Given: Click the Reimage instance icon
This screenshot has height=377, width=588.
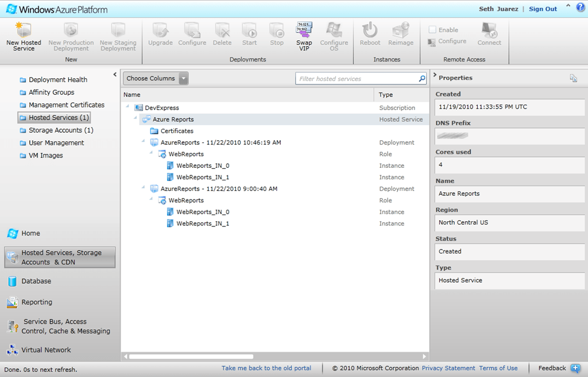Looking at the screenshot, I should pos(400,30).
